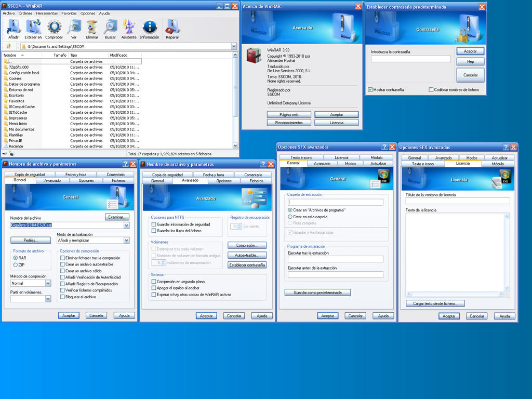Sort file list by Modificado column
Screen dimensions: 532x399
tap(125, 55)
